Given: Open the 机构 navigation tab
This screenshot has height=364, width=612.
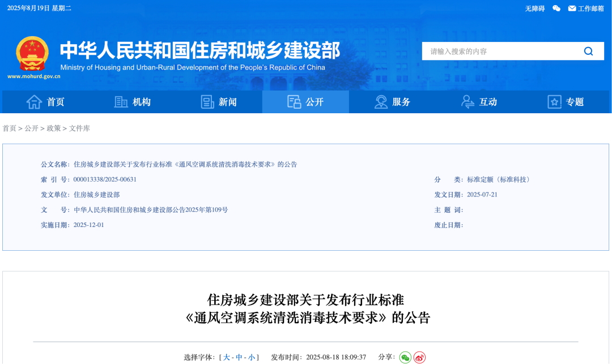Looking at the screenshot, I should (x=132, y=102).
